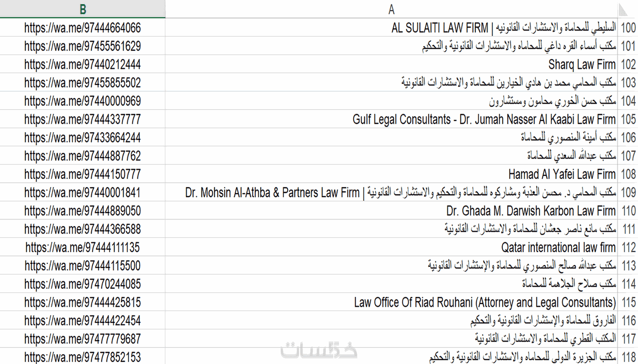Highlight entire row 118 via its header
Viewport: 638px width, 364px height.
(628, 356)
